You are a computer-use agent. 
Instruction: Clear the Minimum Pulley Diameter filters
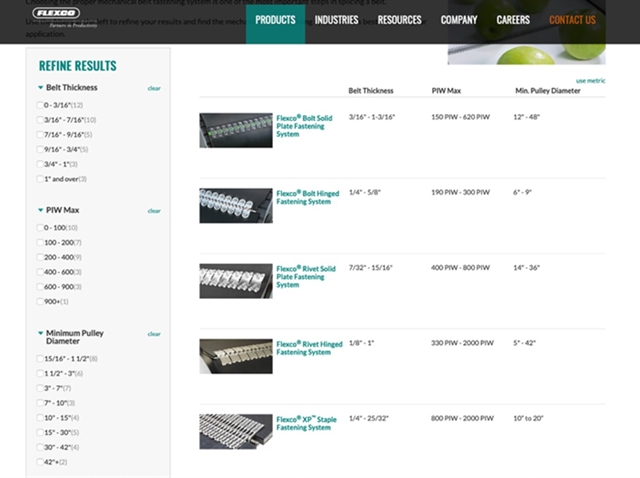point(154,334)
